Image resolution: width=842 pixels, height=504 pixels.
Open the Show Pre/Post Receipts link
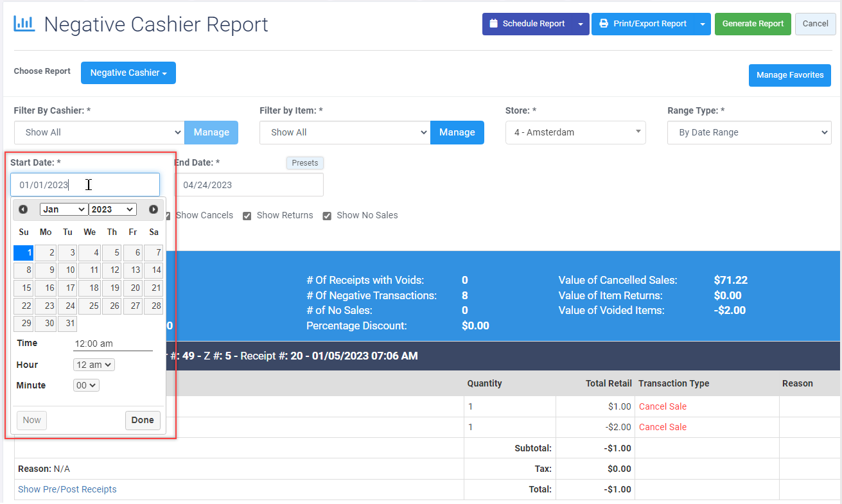67,489
